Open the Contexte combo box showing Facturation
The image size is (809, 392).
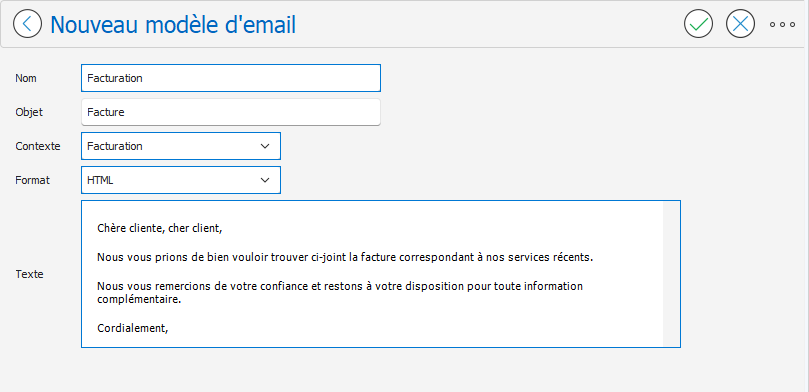click(x=181, y=146)
